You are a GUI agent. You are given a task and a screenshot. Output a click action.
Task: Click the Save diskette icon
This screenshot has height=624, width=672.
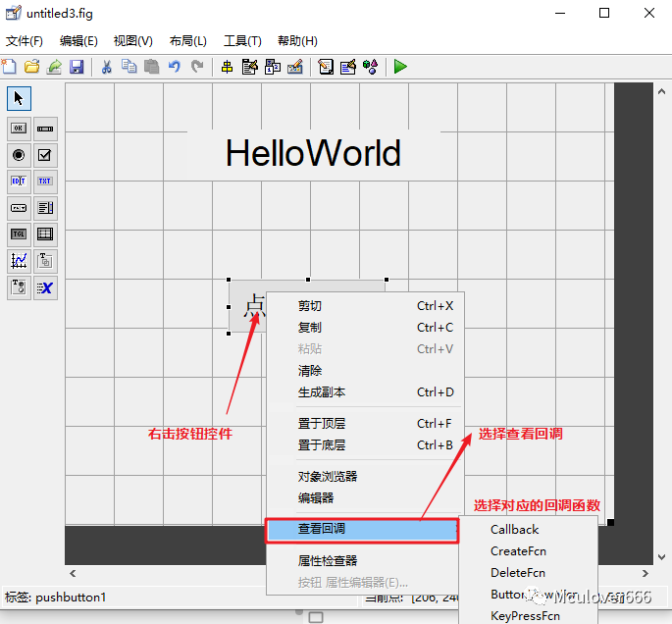(x=77, y=67)
